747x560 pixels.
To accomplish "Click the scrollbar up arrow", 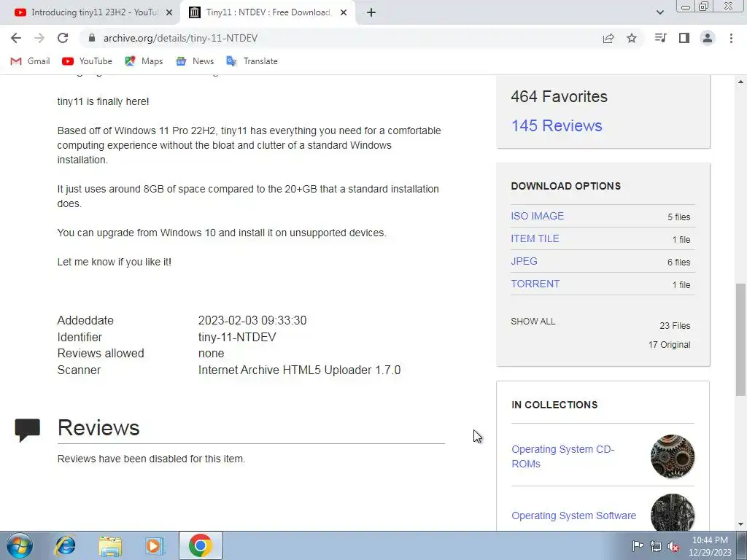I will pos(740,82).
